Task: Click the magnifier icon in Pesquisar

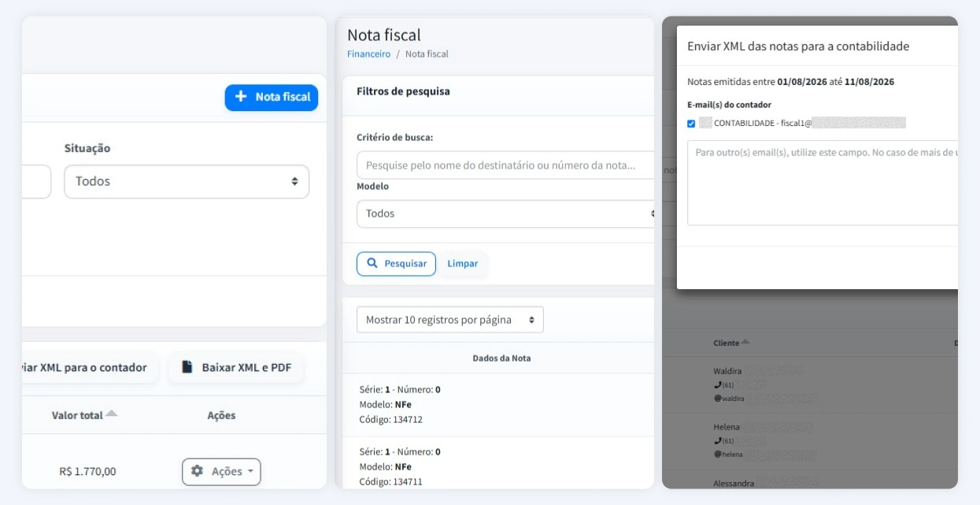Action: click(x=372, y=263)
